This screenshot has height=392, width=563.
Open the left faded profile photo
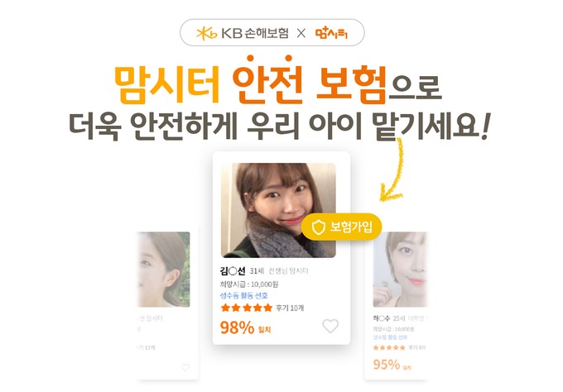163,270
